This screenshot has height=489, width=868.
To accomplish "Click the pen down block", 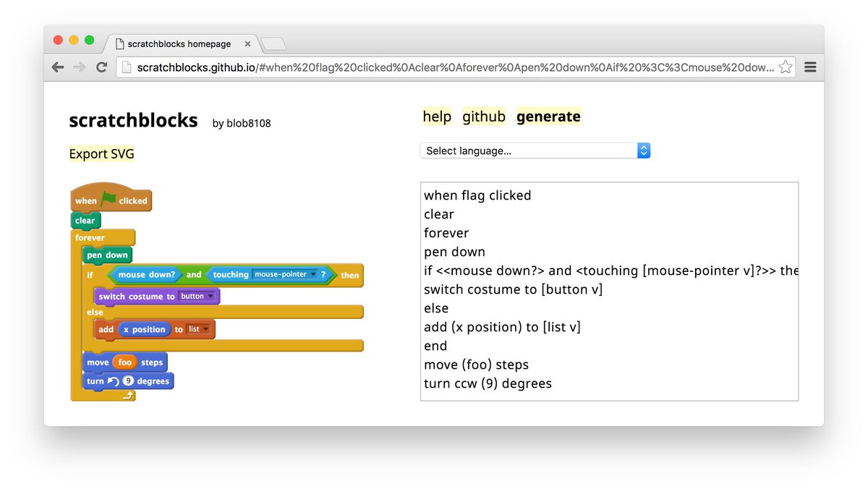I will click(107, 255).
